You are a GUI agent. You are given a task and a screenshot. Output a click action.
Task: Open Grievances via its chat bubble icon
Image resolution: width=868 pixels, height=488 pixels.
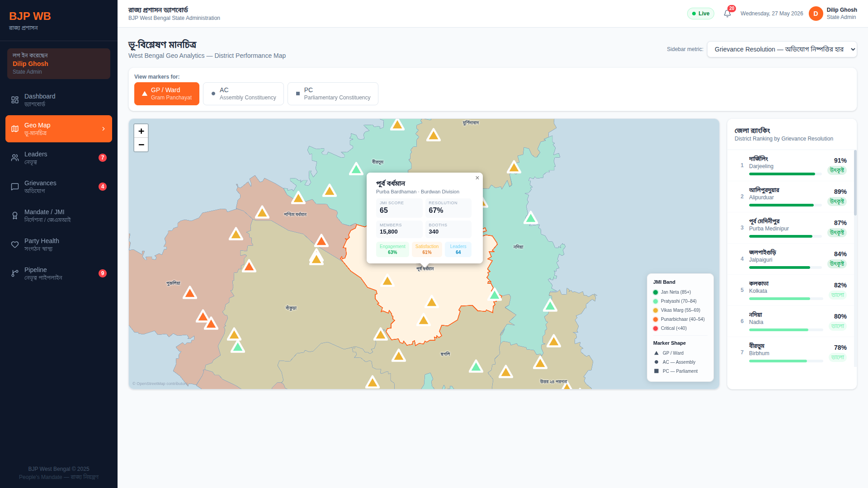point(15,187)
